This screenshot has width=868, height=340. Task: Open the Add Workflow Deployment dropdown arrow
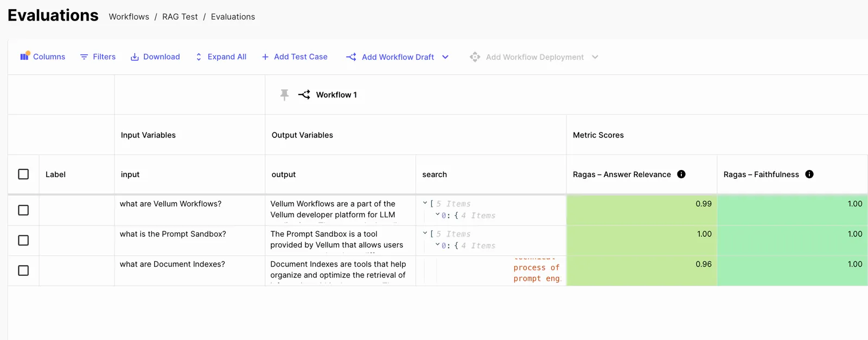[595, 57]
